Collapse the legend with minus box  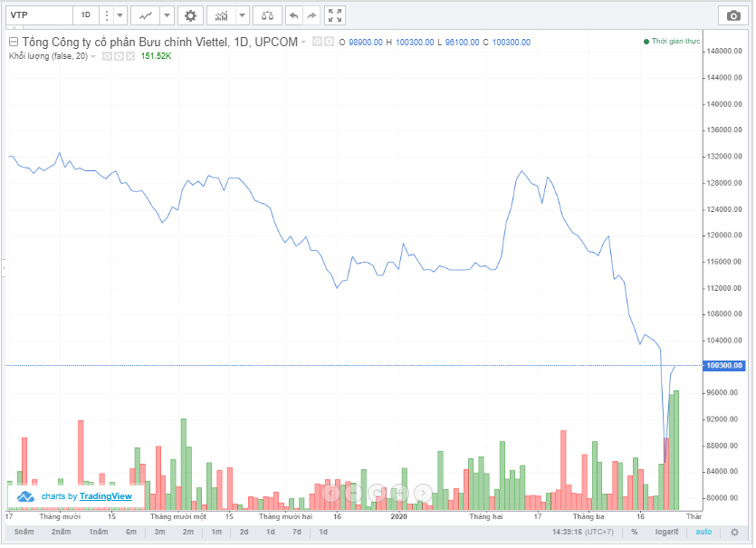pyautogui.click(x=14, y=42)
